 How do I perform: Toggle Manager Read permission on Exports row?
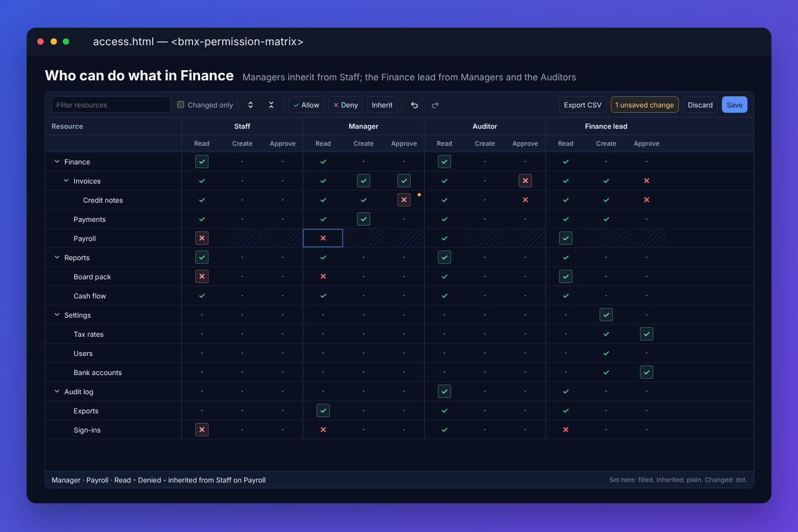click(x=323, y=411)
